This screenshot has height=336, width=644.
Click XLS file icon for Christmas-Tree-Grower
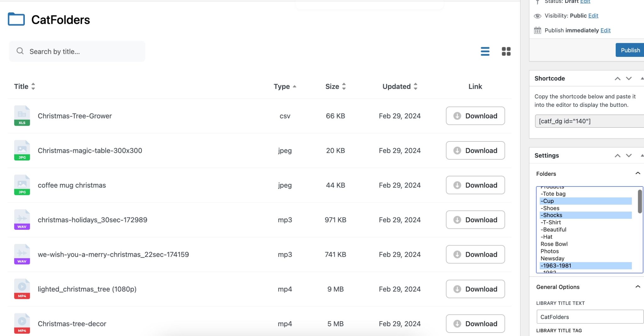click(22, 116)
